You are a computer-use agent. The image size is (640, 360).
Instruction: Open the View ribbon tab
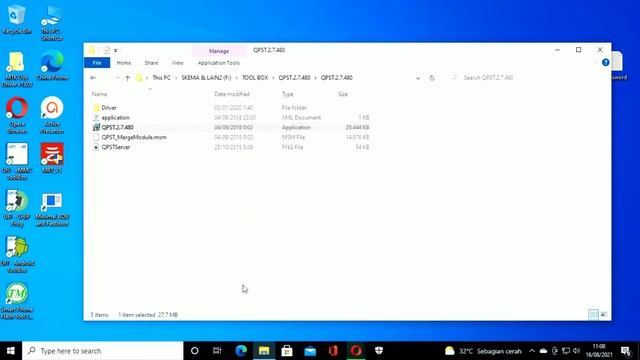tap(178, 63)
